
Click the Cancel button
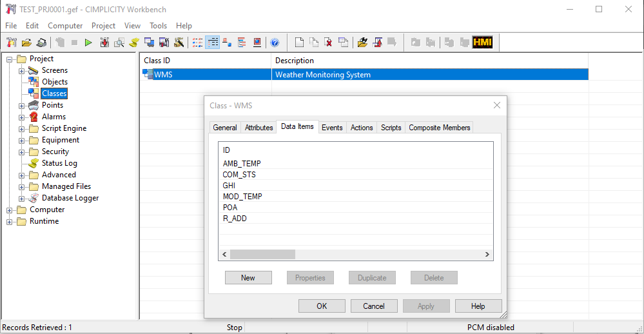click(x=374, y=306)
